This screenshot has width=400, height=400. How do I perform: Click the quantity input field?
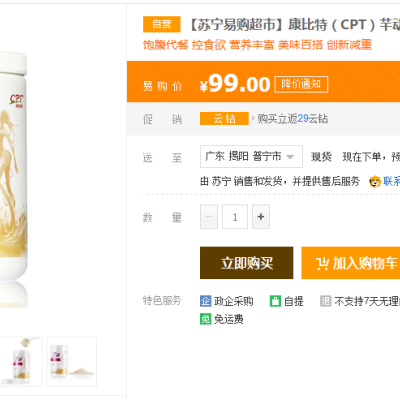coord(235,217)
